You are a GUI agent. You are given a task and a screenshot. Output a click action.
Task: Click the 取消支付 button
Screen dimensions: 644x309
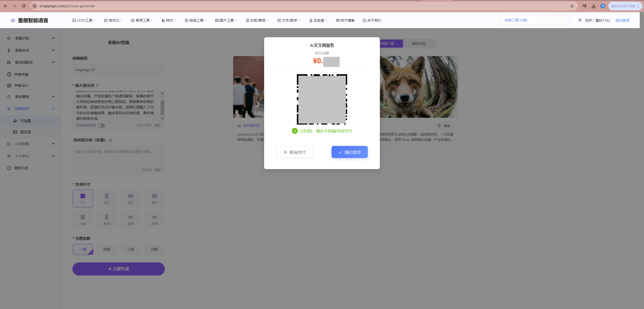pos(295,152)
